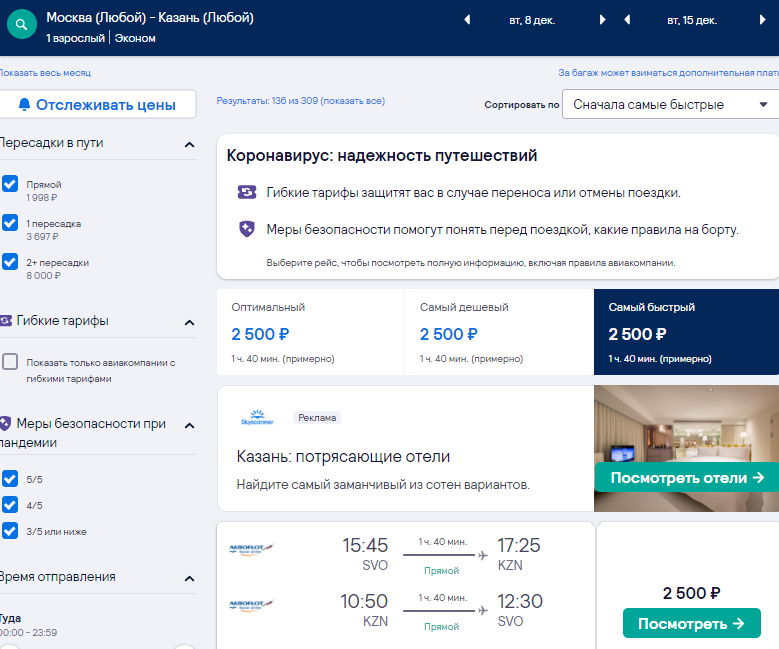Click the flexible fares icon beside Гибкие тарифы heading
779x649 pixels.
pos(5,321)
